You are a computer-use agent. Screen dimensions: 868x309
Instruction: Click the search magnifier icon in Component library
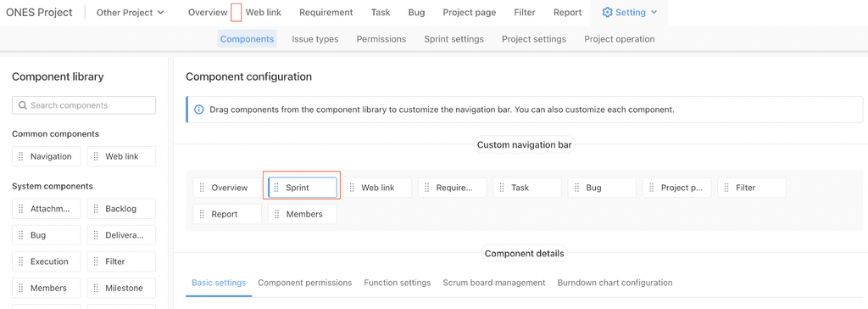point(23,105)
